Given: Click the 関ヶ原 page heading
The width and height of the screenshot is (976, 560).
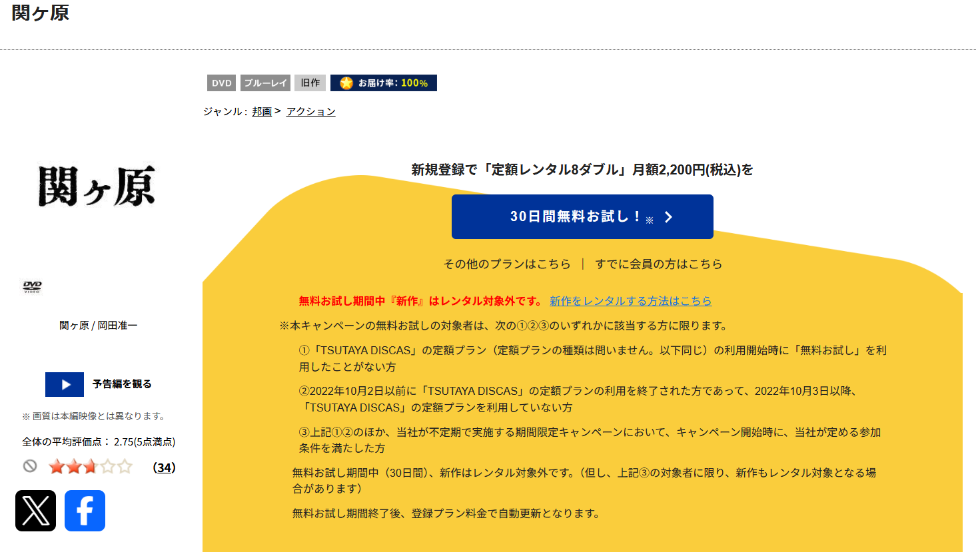Looking at the screenshot, I should click(41, 13).
